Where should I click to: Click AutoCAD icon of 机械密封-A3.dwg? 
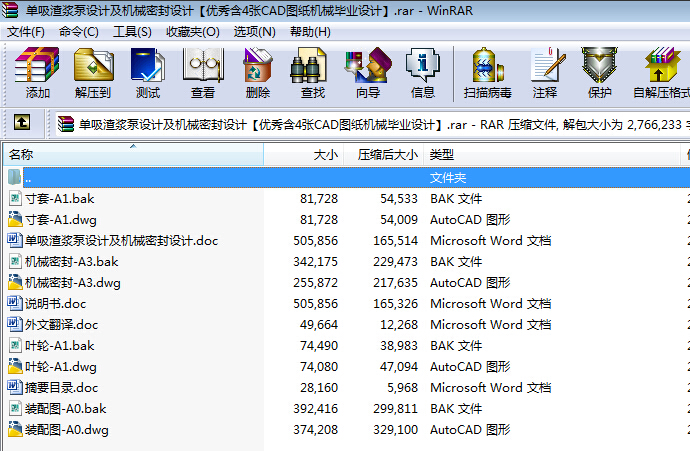coord(15,282)
